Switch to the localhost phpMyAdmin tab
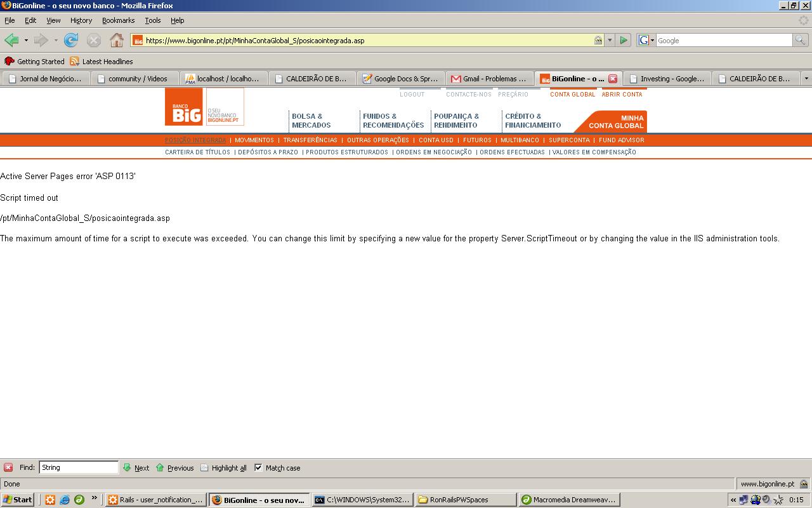812x508 pixels. (x=224, y=79)
